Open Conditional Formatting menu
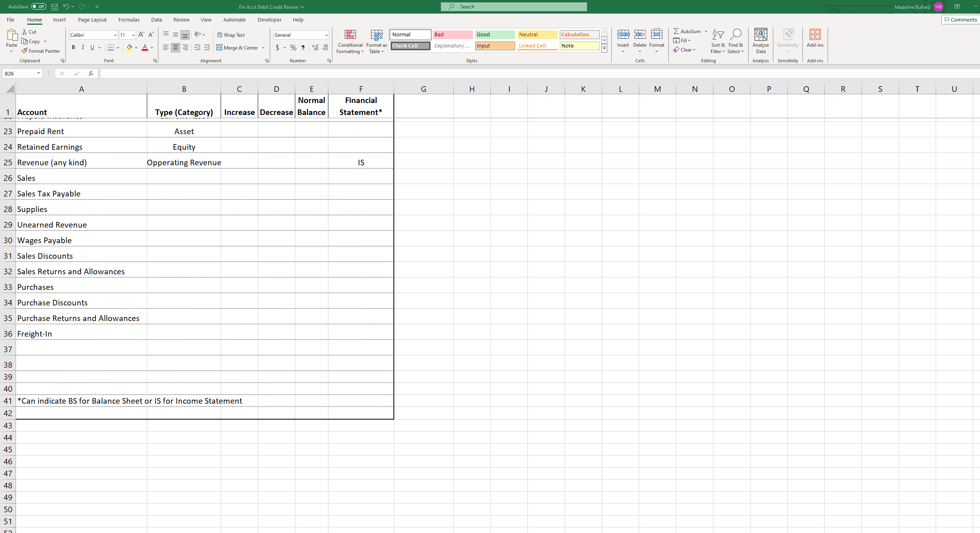980x533 pixels. pos(350,41)
